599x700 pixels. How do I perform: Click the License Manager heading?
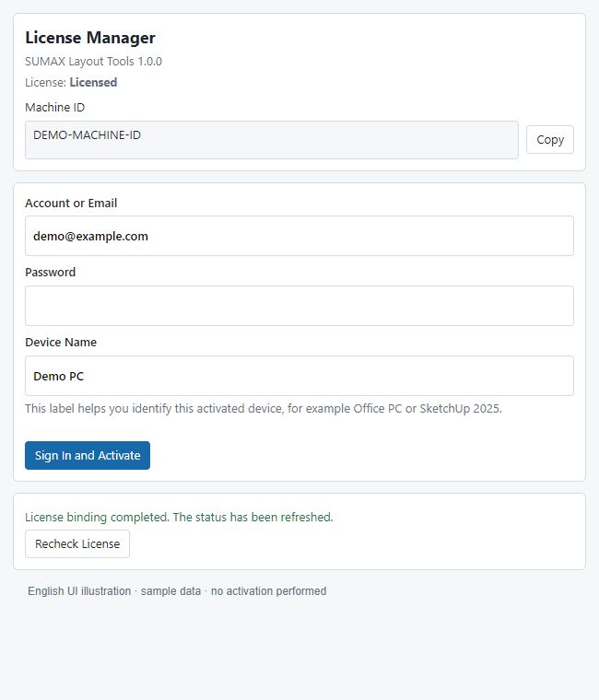tap(90, 38)
